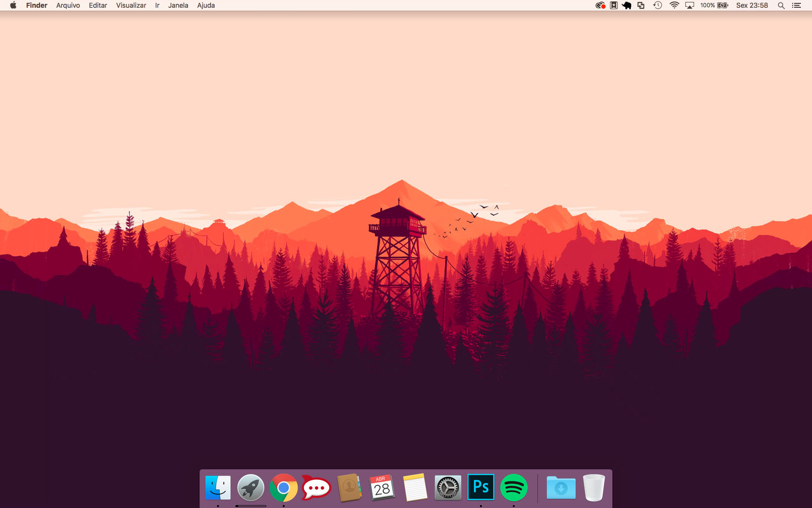Open Launchpad from the dock

coord(250,488)
